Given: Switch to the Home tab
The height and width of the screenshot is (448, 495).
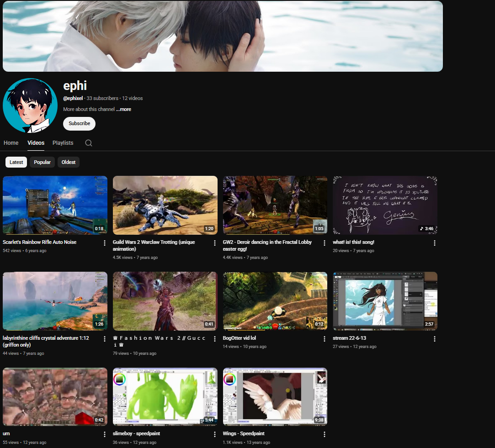Looking at the screenshot, I should tap(11, 143).
